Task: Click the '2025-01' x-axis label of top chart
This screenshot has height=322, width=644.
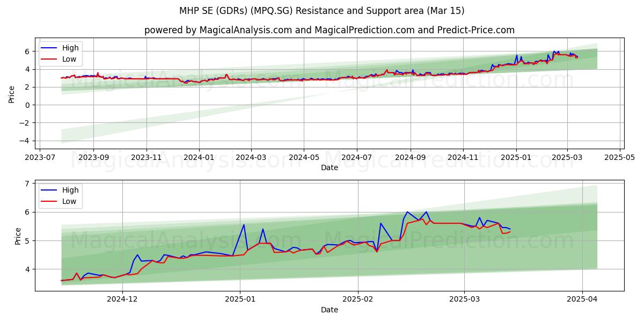Action: [x=516, y=158]
